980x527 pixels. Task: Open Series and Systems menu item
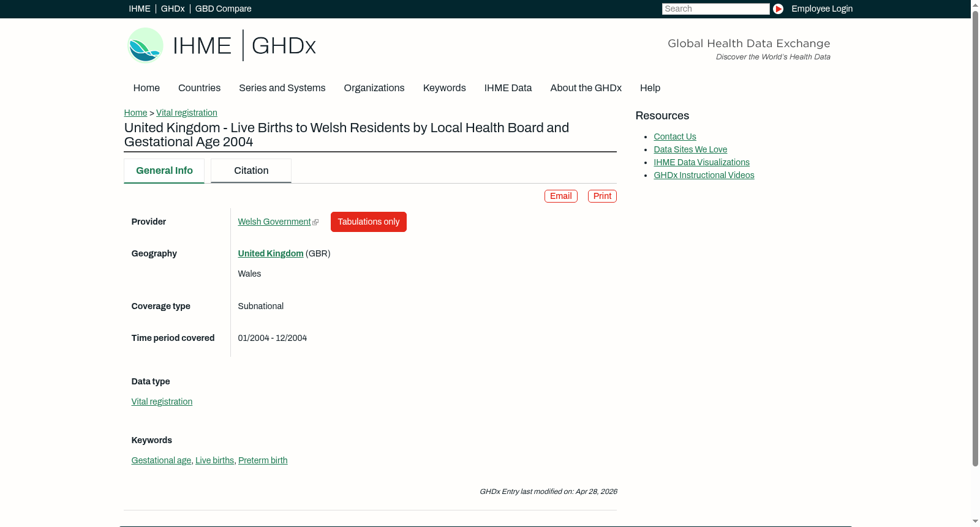282,88
